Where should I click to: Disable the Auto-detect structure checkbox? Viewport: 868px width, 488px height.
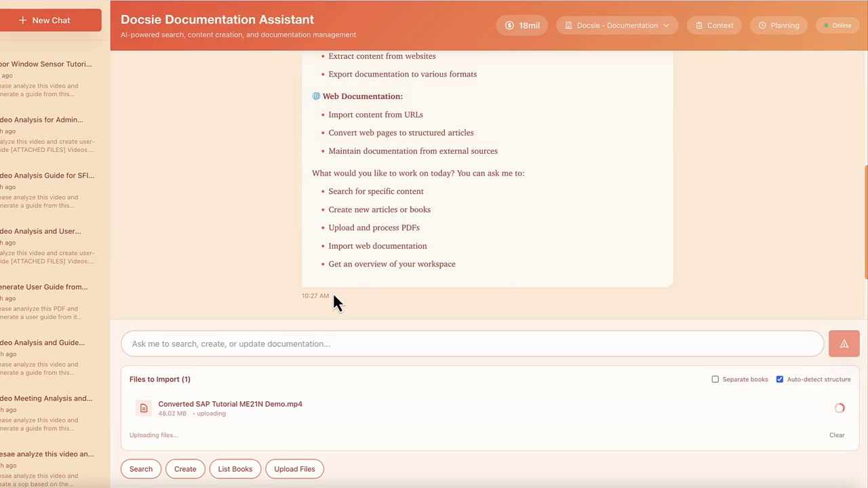tap(780, 379)
